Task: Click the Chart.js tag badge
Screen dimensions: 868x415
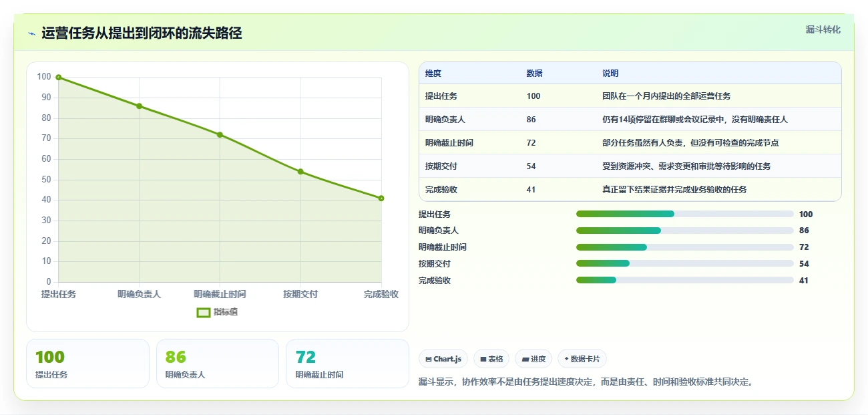Action: [443, 359]
